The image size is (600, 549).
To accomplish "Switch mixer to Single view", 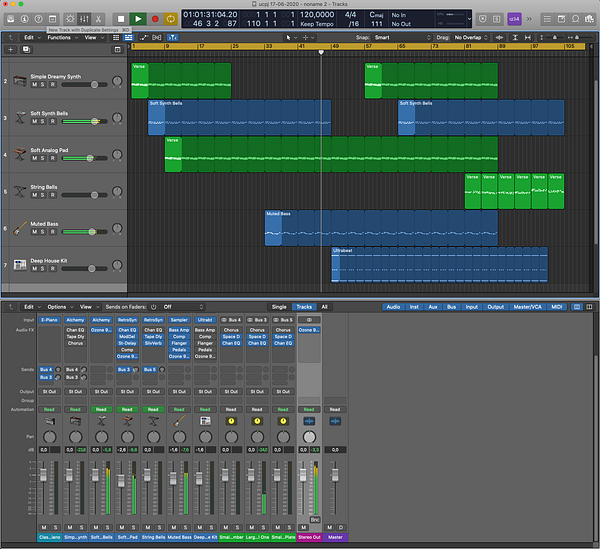I will 279,307.
